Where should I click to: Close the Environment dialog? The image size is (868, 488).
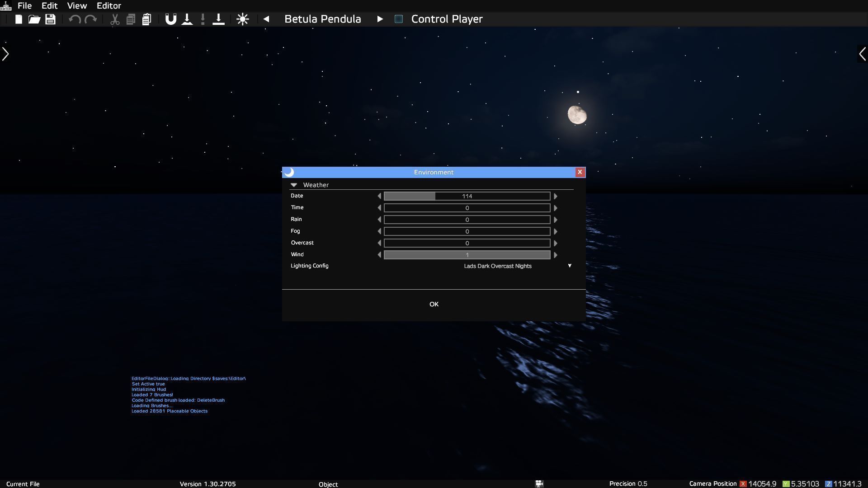point(580,172)
